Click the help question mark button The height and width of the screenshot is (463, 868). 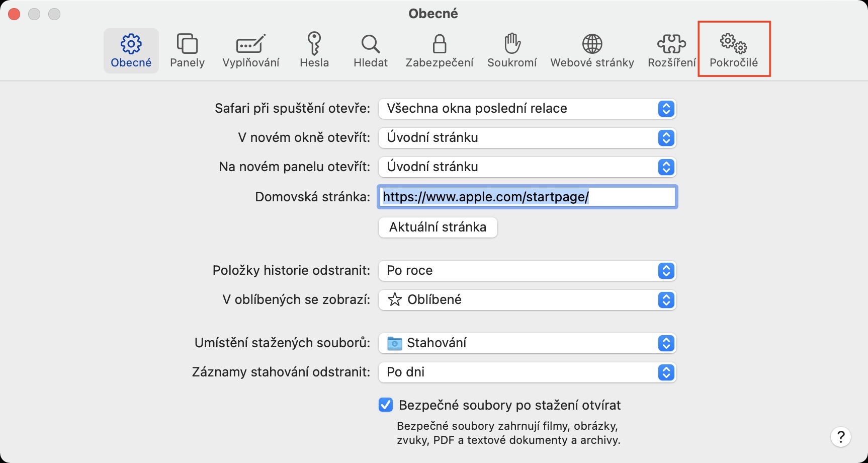840,437
